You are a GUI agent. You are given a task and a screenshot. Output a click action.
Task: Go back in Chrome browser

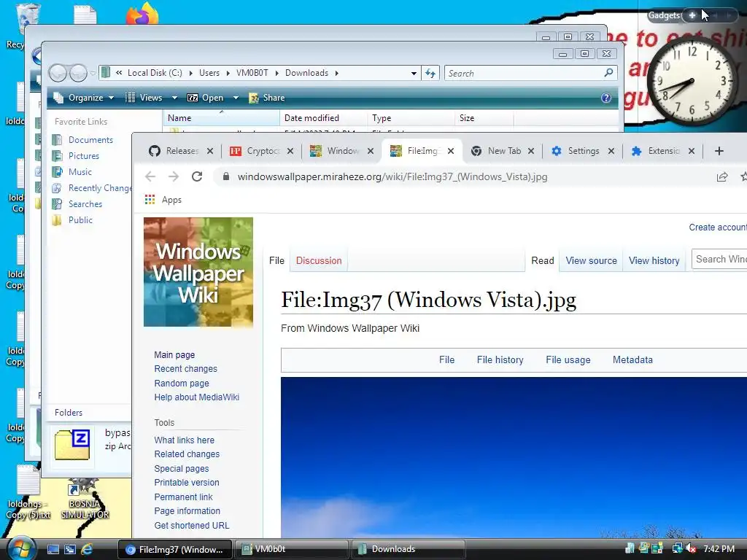(150, 176)
